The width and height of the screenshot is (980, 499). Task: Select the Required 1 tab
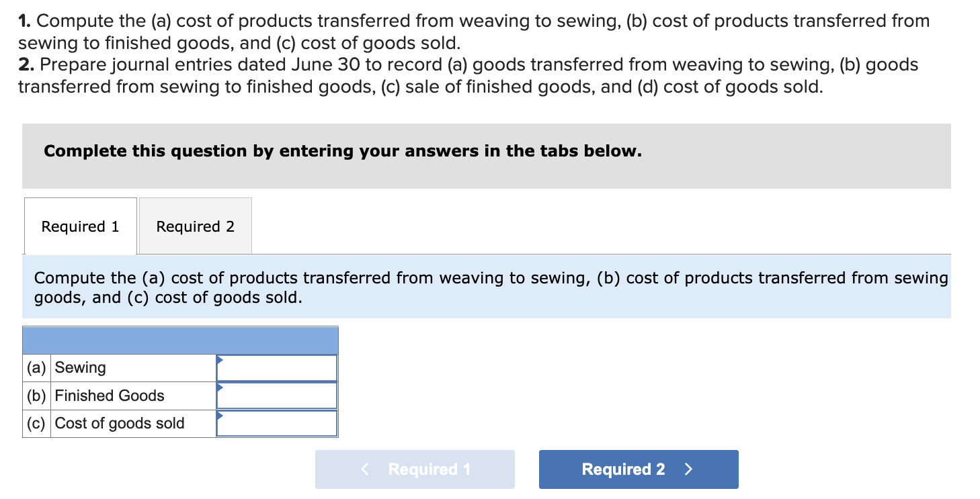[x=79, y=226]
